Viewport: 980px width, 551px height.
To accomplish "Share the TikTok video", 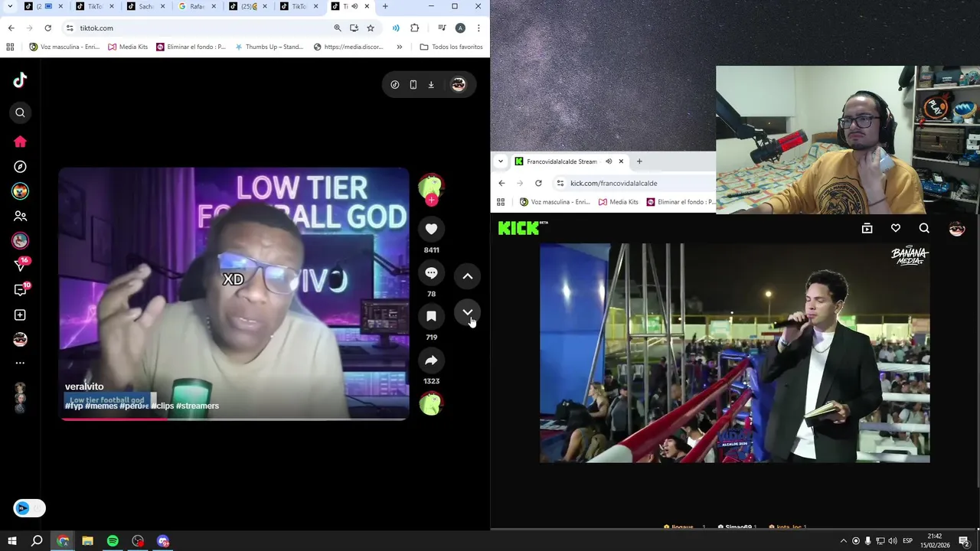I will [431, 360].
